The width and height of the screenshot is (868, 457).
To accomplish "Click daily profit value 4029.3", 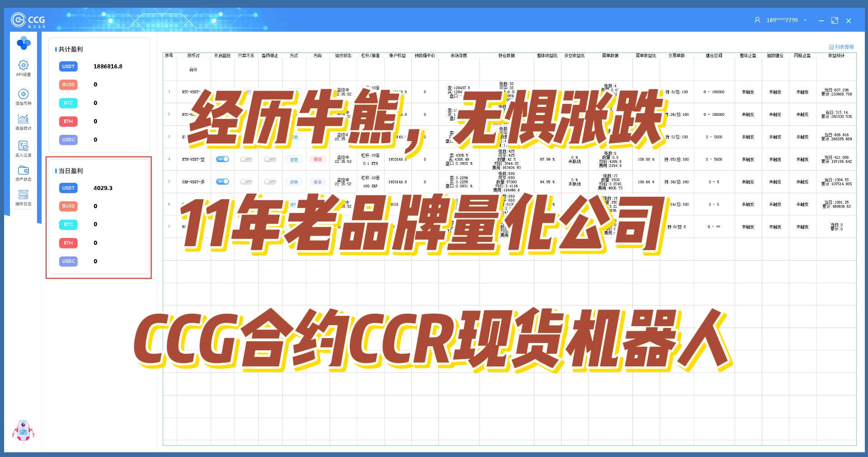I will 103,188.
